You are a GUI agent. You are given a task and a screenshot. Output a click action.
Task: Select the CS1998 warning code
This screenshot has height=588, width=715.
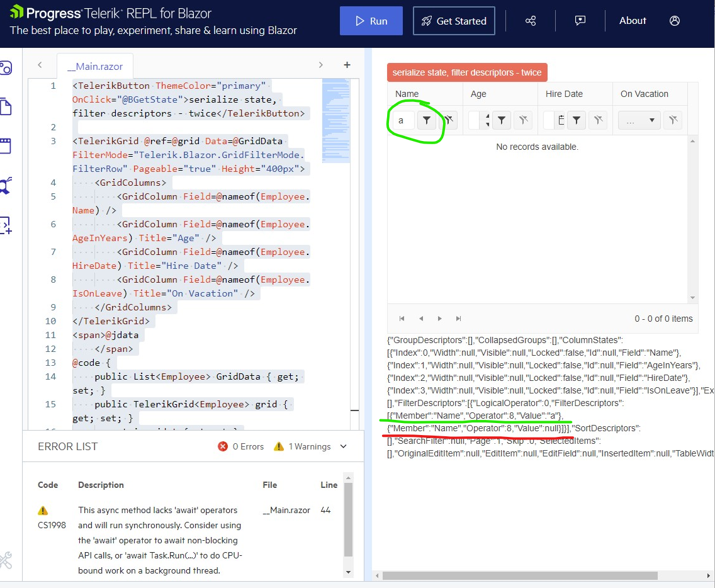tap(52, 526)
